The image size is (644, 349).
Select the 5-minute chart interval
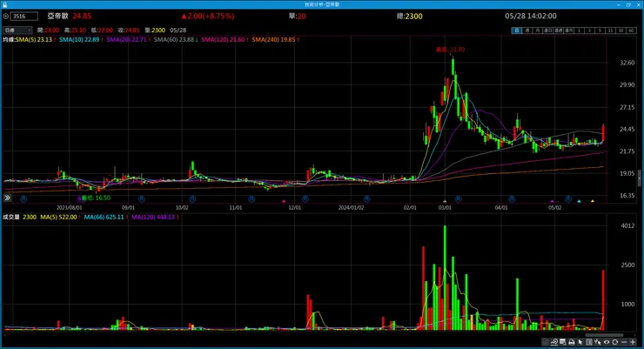(x=600, y=30)
